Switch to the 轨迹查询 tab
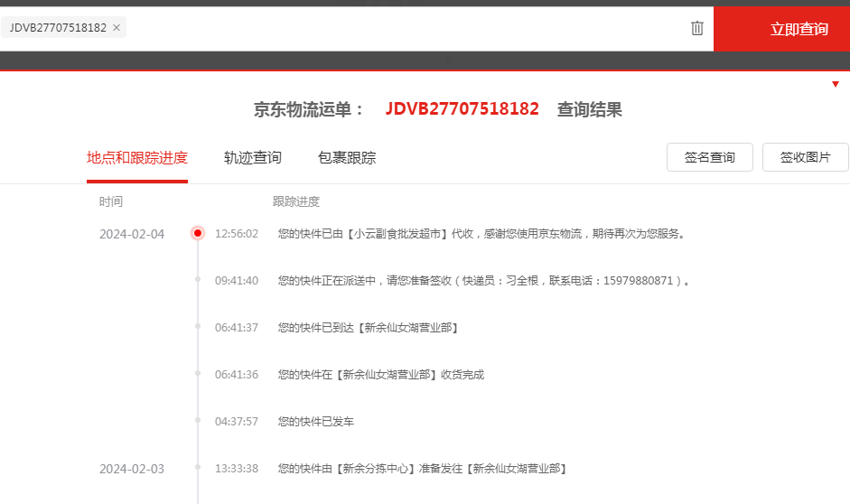 point(253,158)
